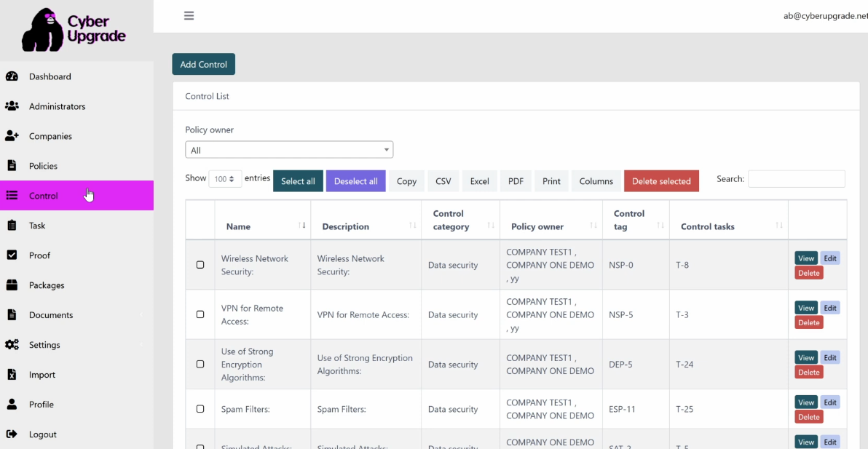Click the red Delete selected button
This screenshot has height=449, width=868.
click(661, 181)
